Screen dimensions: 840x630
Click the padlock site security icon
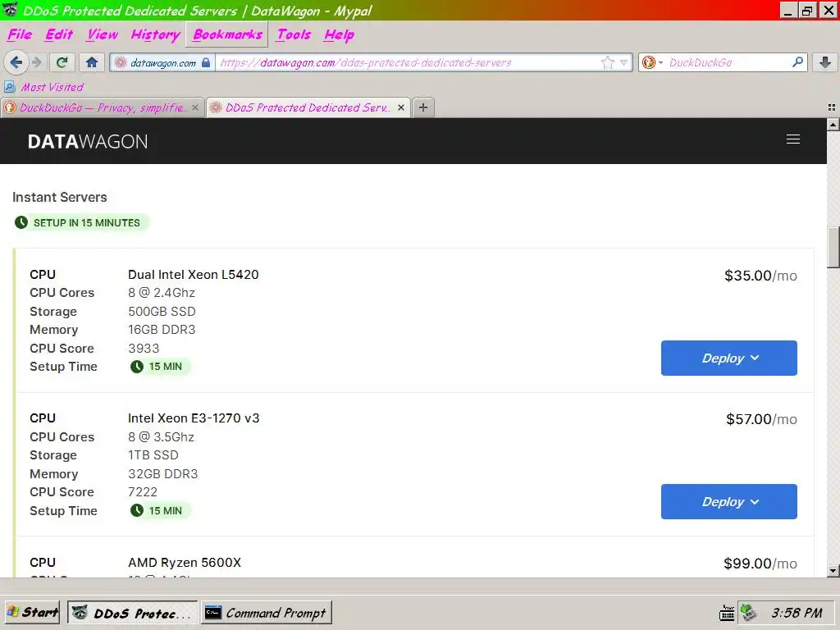pyautogui.click(x=206, y=62)
